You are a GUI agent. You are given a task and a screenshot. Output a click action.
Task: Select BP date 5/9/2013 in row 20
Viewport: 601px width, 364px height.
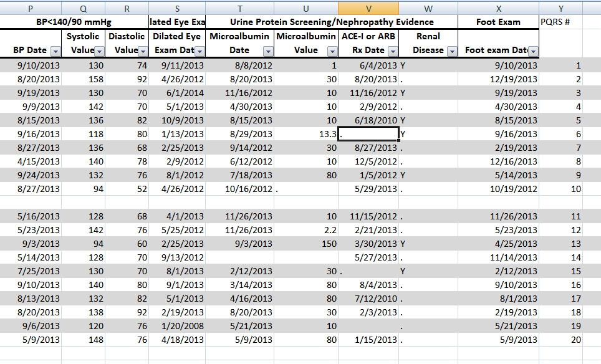click(x=31, y=340)
